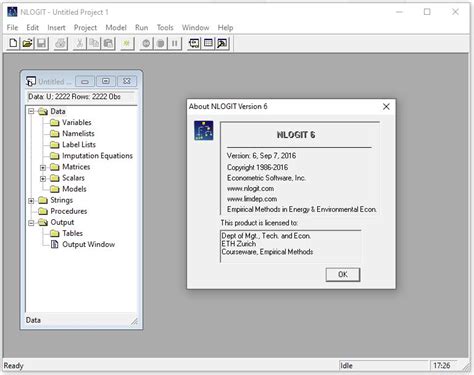The image size is (474, 375).
Task: Click the 'Copyright 1986-2016' text
Action: (257, 167)
